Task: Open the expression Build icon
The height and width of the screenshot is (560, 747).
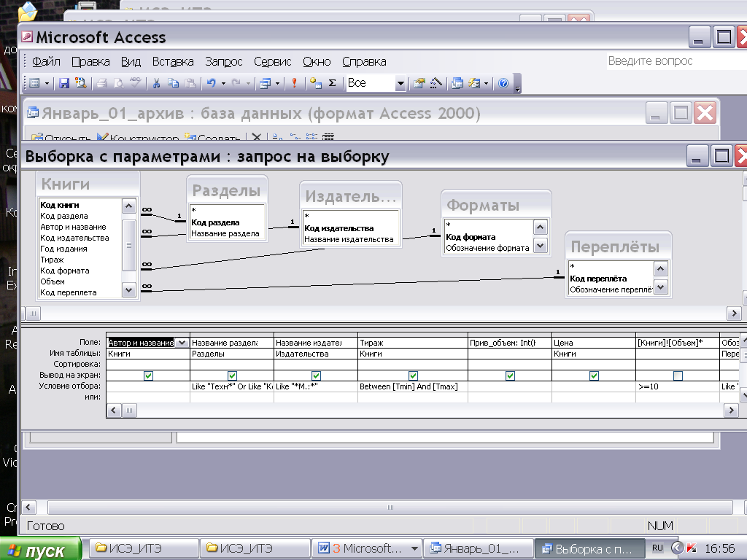Action: [x=436, y=83]
